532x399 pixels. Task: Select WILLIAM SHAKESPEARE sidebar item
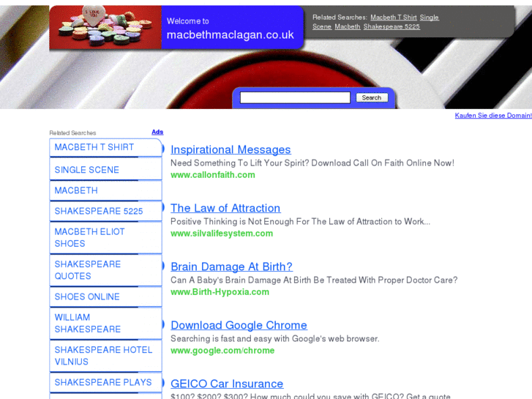click(x=105, y=324)
